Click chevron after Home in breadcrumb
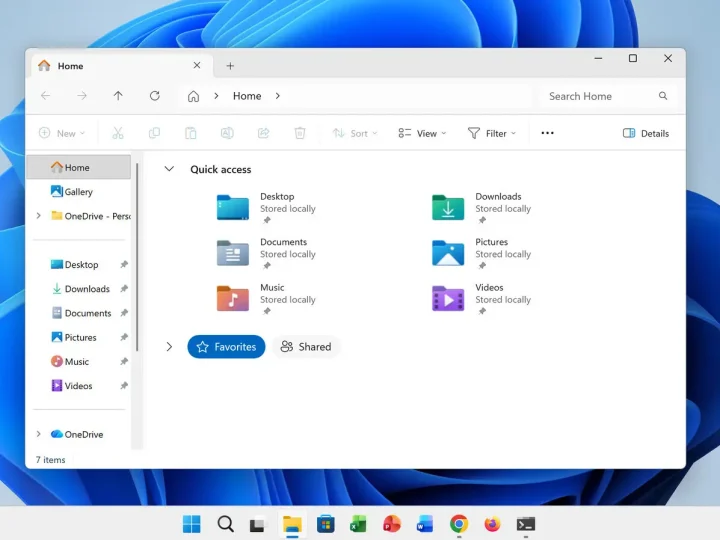 click(x=278, y=96)
